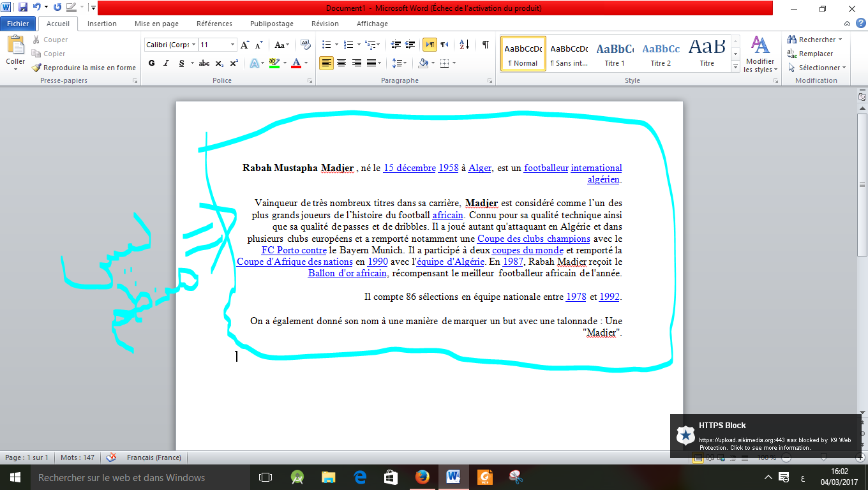This screenshot has height=490, width=868.
Task: Set right-to-left text direction
Action: [x=444, y=45]
